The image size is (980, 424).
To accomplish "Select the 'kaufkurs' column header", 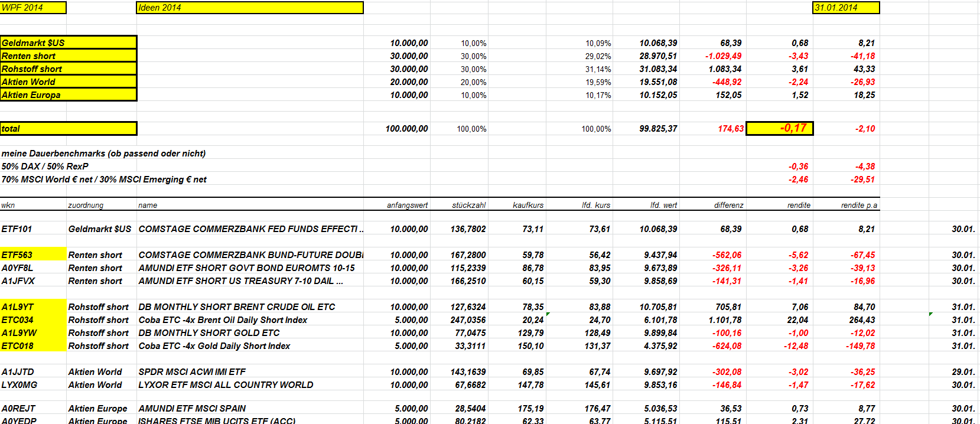I will click(x=528, y=206).
